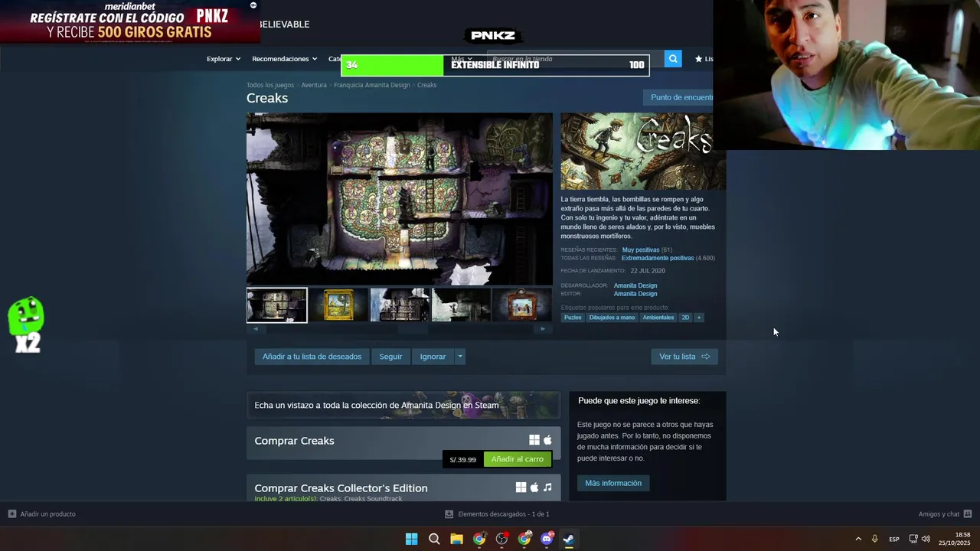The height and width of the screenshot is (551, 980).
Task: Open the Muy positivas recent reviews link
Action: point(641,249)
